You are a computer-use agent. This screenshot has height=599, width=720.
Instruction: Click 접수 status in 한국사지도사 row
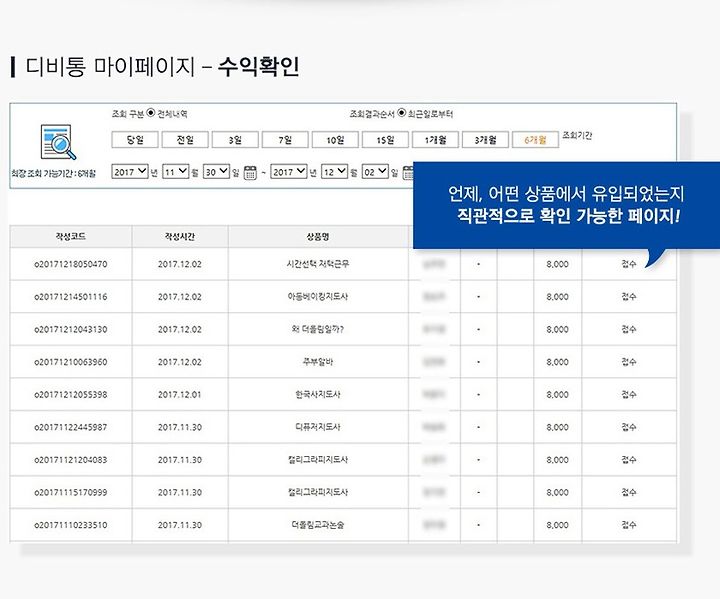(x=629, y=395)
